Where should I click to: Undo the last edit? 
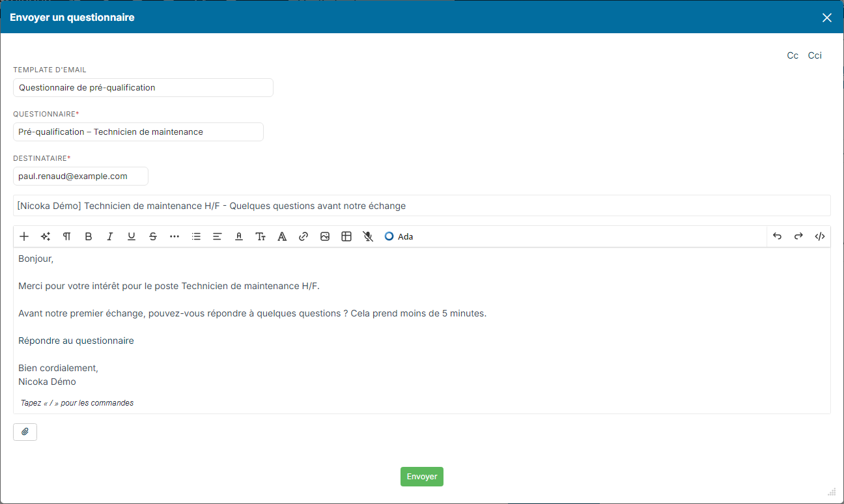coord(777,236)
